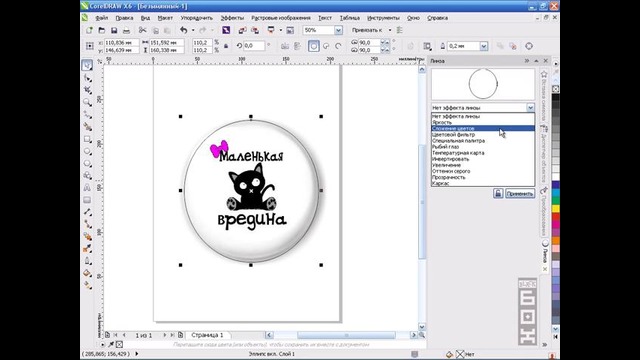
Task: Select the Eyedropper tool
Action: point(87,249)
